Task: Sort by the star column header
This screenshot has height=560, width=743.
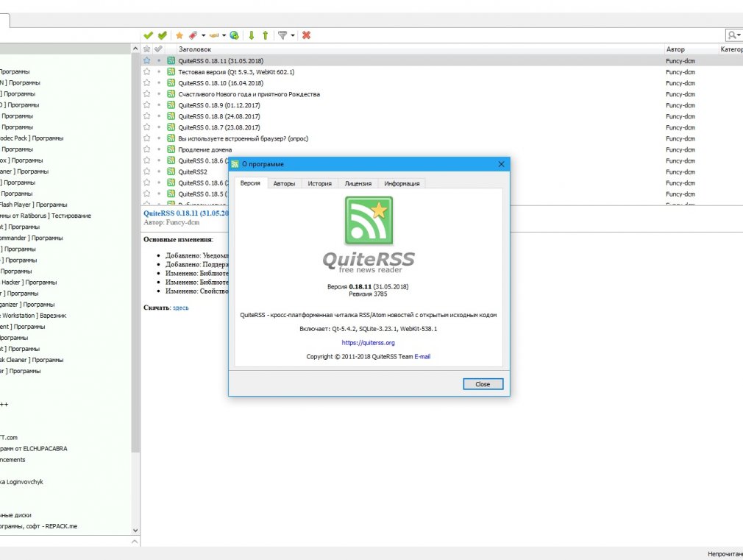Action: tap(147, 49)
